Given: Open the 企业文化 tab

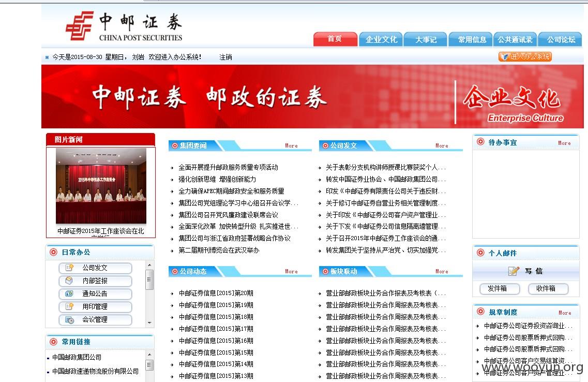Looking at the screenshot, I should pyautogui.click(x=381, y=39).
